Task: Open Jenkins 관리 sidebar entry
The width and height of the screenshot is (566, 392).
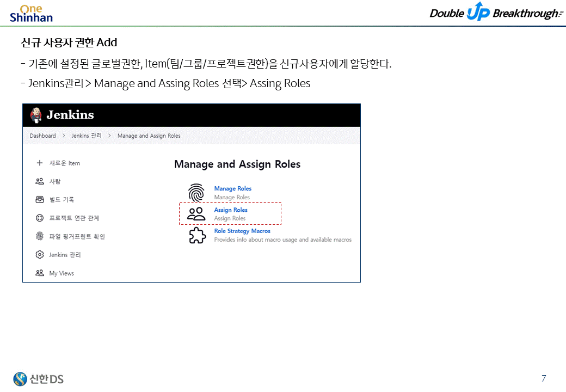Action: click(65, 255)
